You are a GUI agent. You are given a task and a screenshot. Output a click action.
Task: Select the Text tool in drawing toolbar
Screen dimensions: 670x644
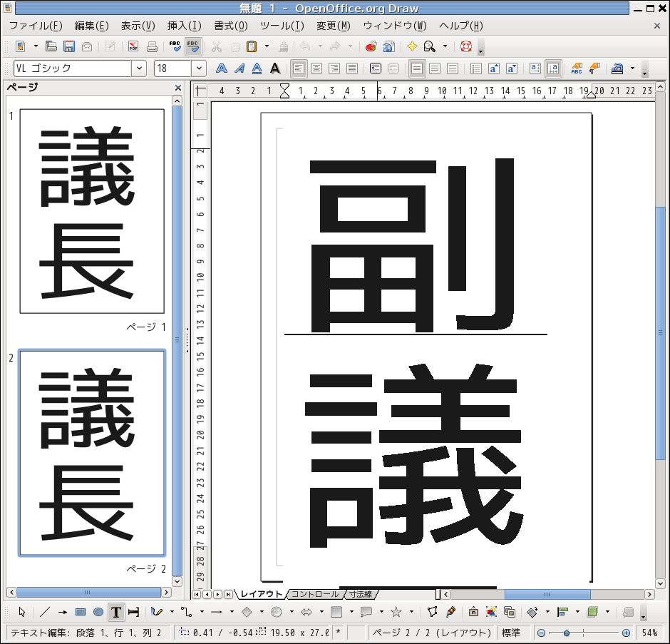pyautogui.click(x=115, y=612)
